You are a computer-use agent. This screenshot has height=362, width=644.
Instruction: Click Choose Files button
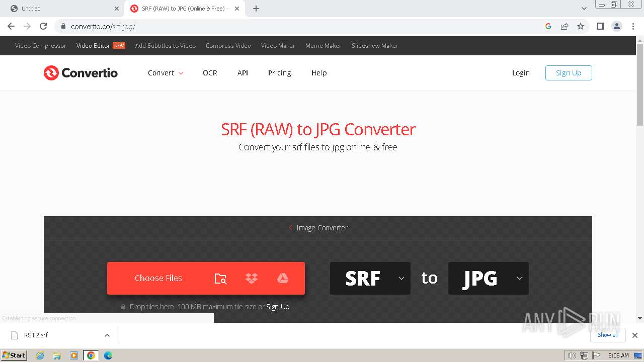pyautogui.click(x=158, y=278)
